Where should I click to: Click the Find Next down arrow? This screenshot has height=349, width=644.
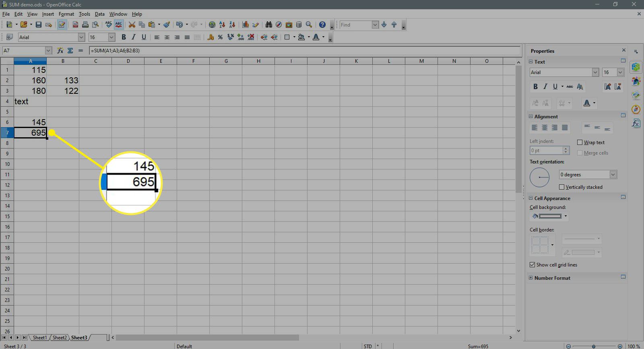point(384,25)
